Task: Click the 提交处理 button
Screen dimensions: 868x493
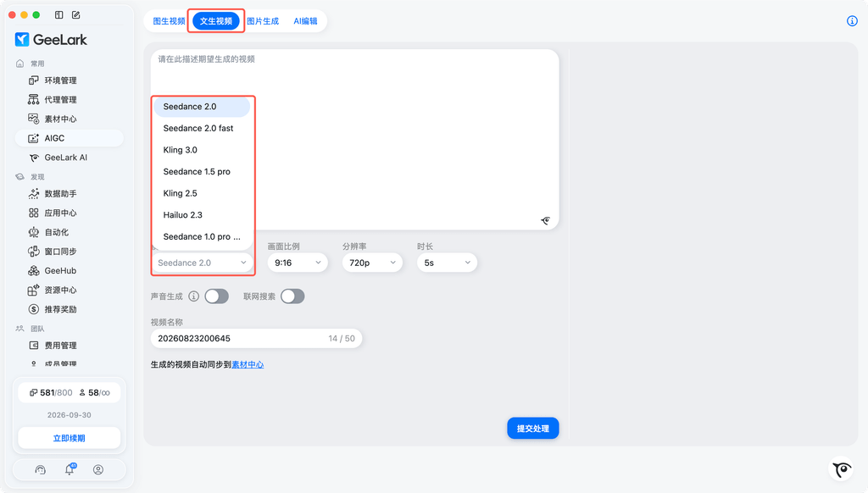Action: point(532,429)
